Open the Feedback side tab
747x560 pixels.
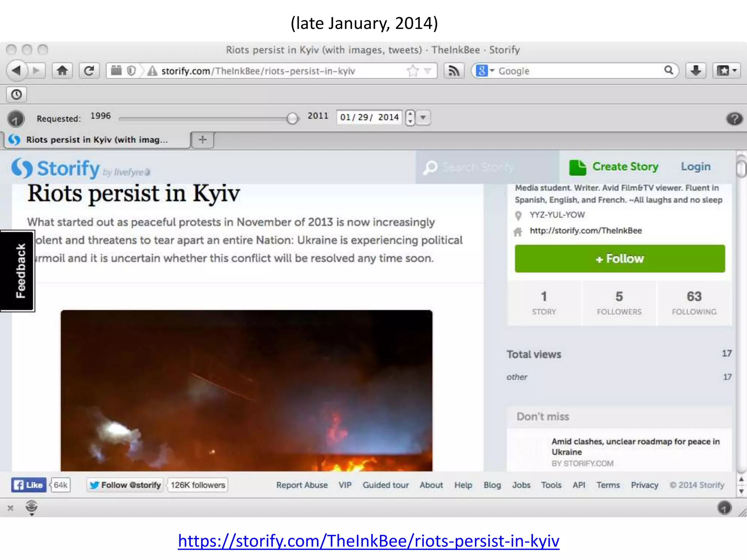coord(18,271)
